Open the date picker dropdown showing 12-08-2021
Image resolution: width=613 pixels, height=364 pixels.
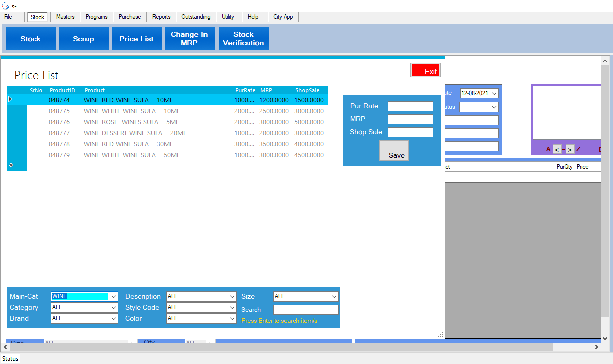click(x=494, y=93)
